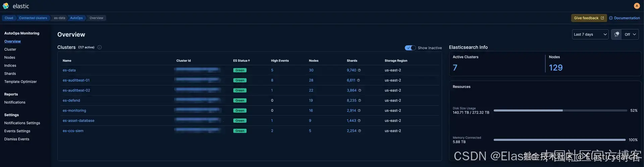The height and width of the screenshot is (167, 644).
Task: Sort table by ES Status column
Action: tap(241, 61)
